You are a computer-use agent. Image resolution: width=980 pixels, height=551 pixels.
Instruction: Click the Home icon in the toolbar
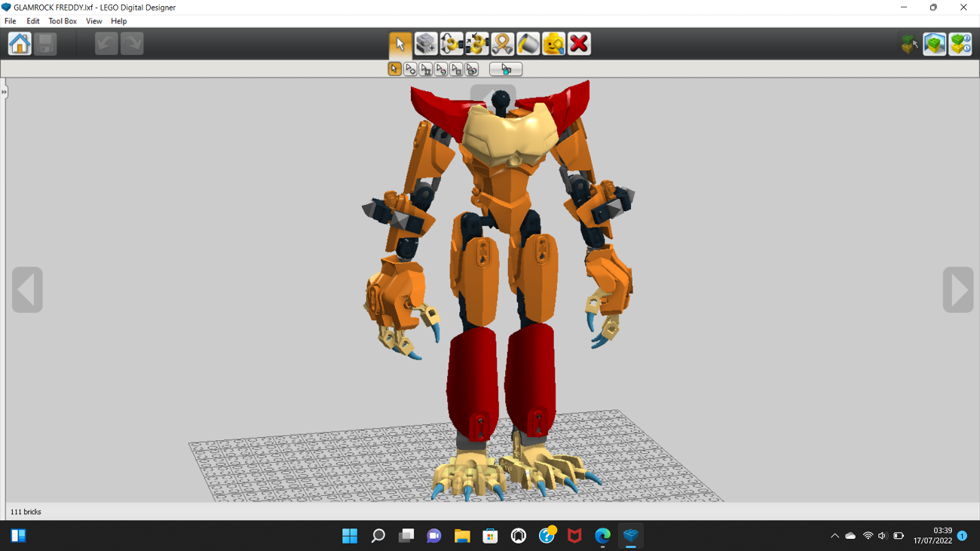[20, 44]
